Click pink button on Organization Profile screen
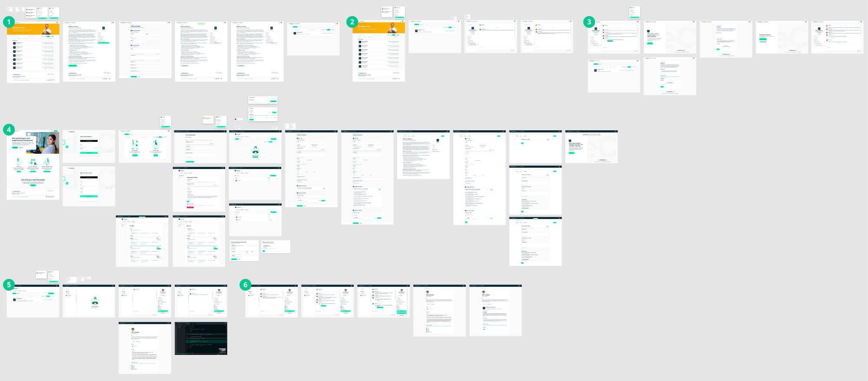 click(x=190, y=207)
